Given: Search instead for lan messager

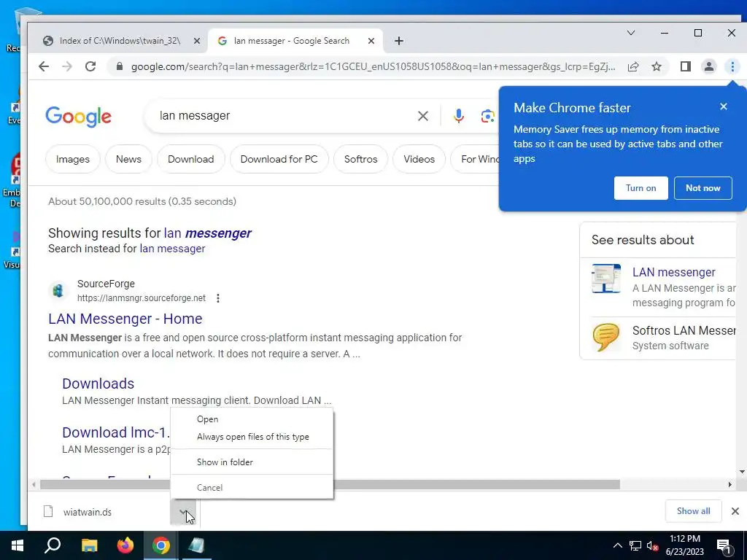Looking at the screenshot, I should (172, 249).
